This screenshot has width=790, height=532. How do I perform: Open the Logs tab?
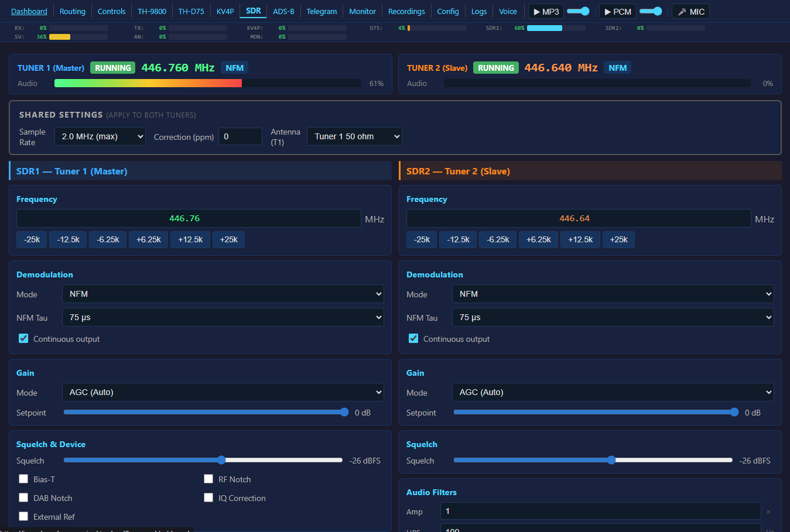(479, 11)
